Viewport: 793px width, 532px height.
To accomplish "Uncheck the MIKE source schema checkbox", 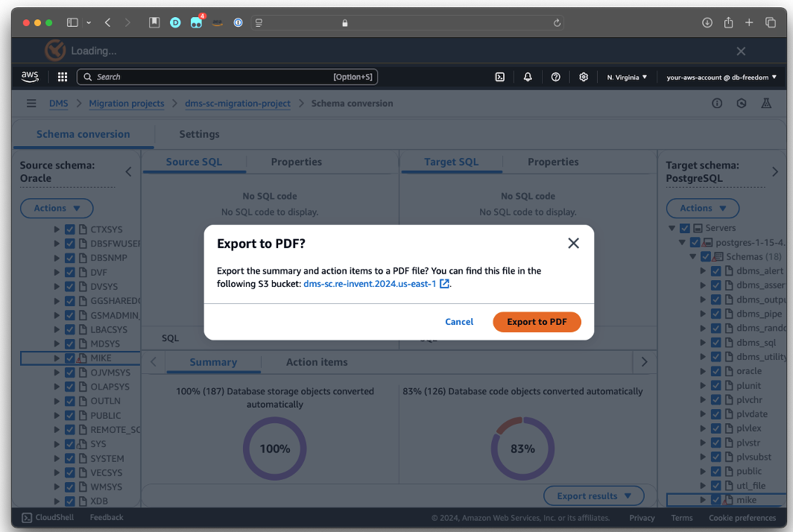I will click(70, 358).
